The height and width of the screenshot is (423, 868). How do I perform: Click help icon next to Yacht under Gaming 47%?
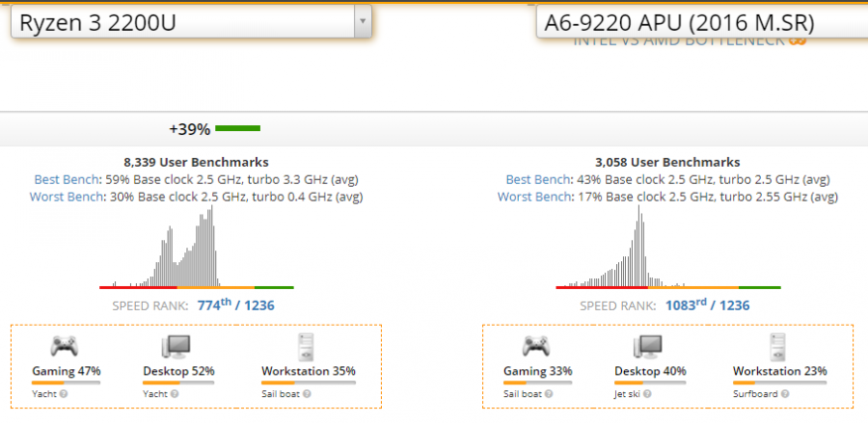[64, 394]
